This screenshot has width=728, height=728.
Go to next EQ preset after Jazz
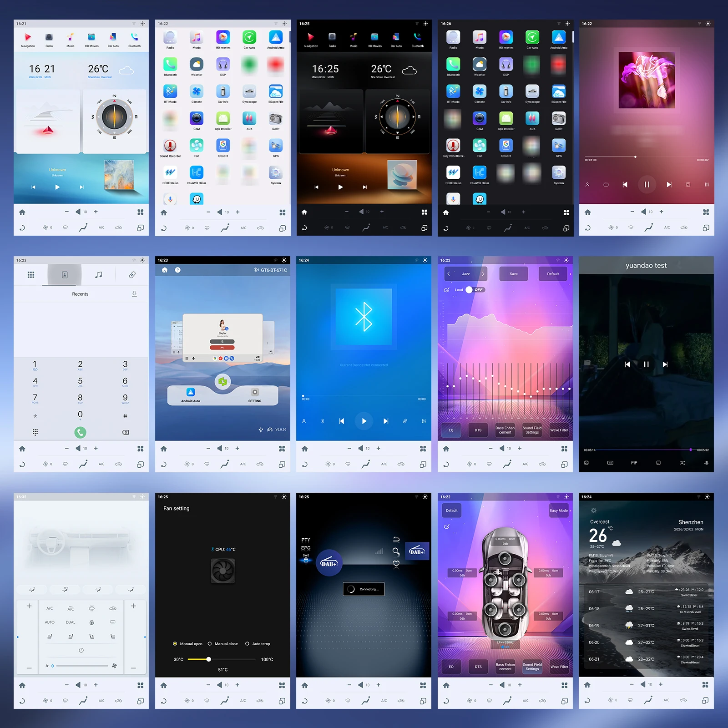[x=483, y=274]
